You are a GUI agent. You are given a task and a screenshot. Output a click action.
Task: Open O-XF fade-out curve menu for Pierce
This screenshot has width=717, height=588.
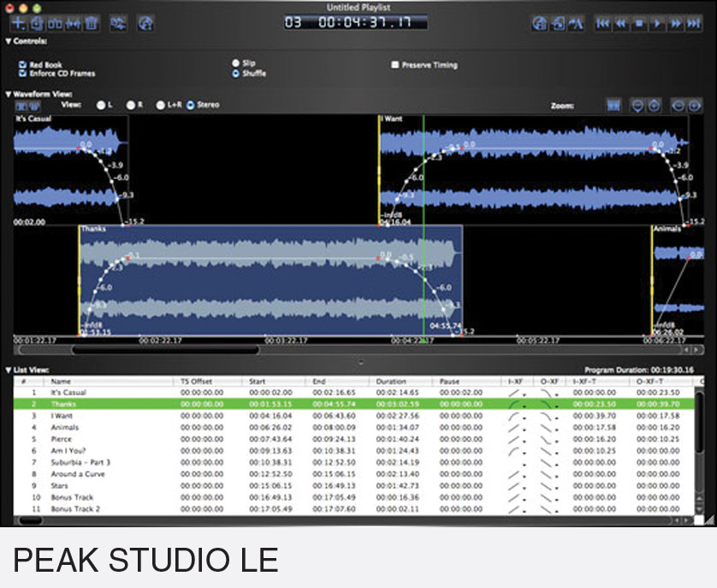click(549, 439)
